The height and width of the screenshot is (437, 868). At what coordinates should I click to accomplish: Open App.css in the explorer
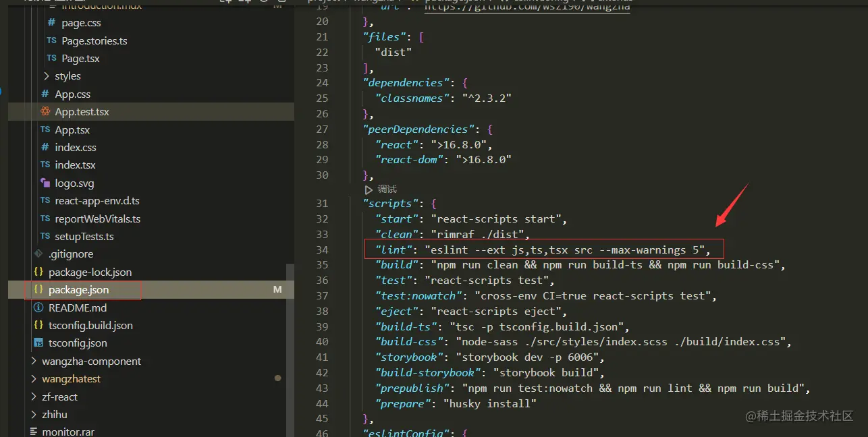coord(73,94)
